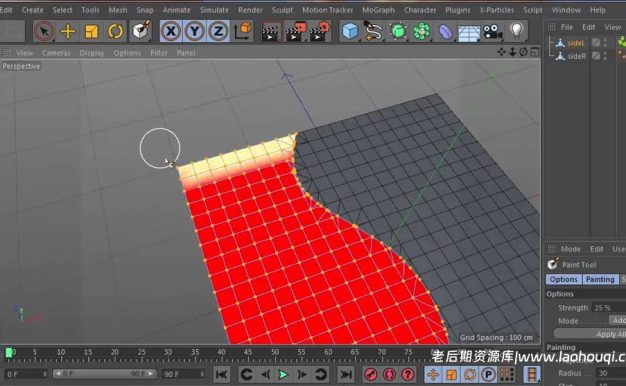626x386 pixels.
Task: Open the viewport Display menu
Action: tap(91, 53)
